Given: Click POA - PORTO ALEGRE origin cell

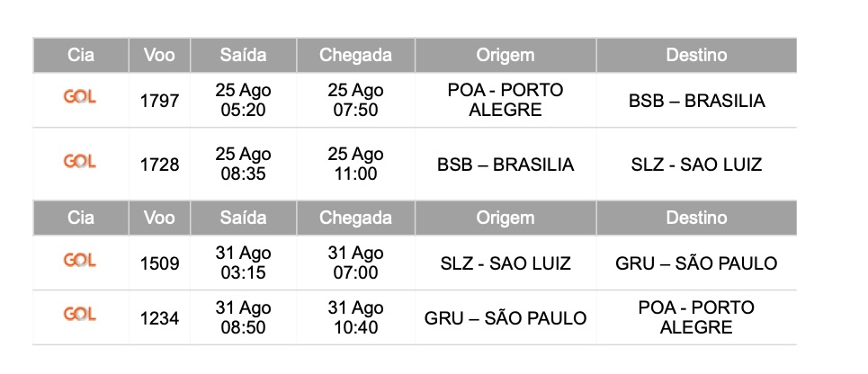Looking at the screenshot, I should coord(505,101).
